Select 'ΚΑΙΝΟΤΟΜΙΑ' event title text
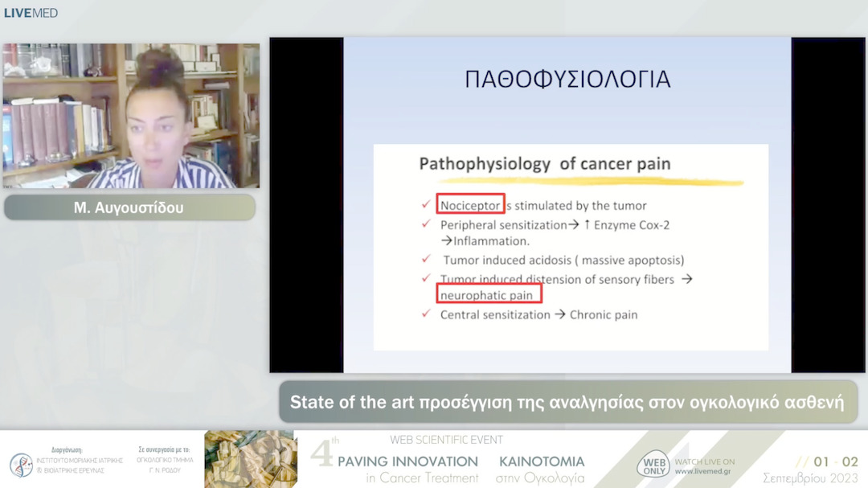868x488 pixels. click(x=542, y=461)
